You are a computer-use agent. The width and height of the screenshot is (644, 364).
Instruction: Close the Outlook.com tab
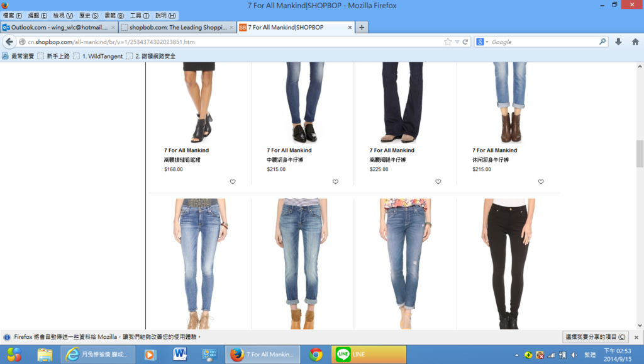[x=113, y=27]
